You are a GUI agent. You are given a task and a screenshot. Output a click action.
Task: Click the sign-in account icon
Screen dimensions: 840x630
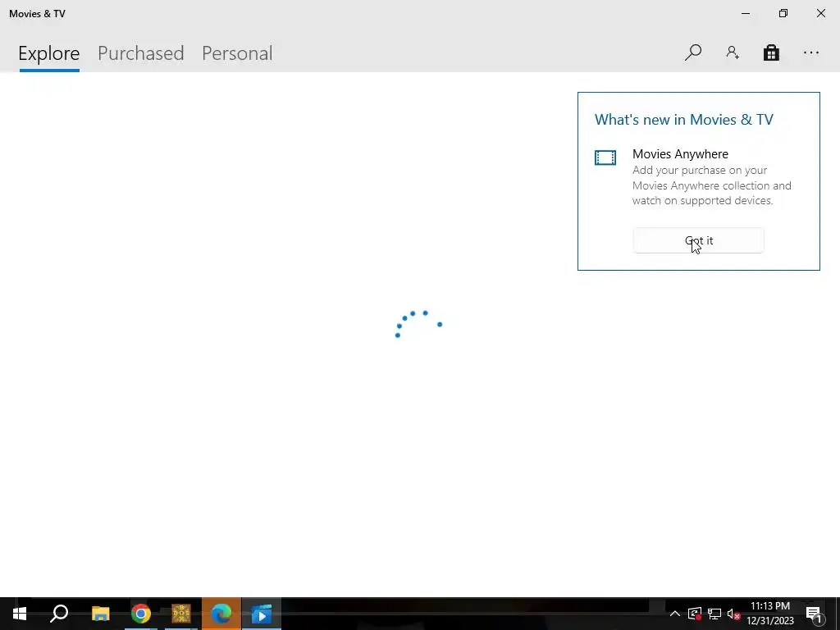(733, 52)
